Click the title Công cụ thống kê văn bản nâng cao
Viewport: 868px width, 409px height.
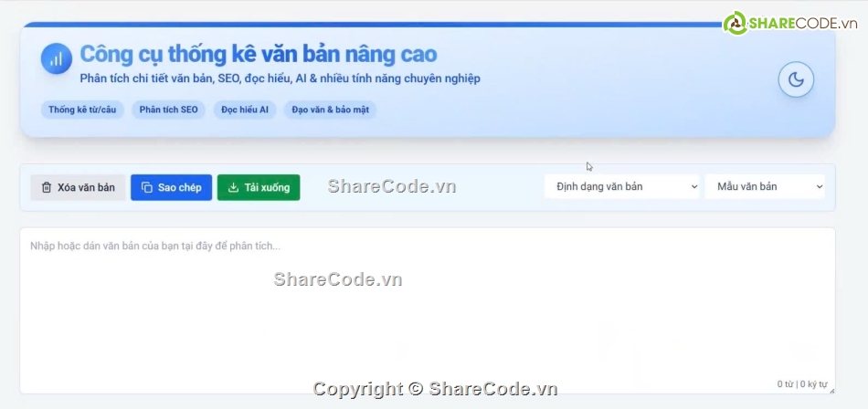[259, 54]
